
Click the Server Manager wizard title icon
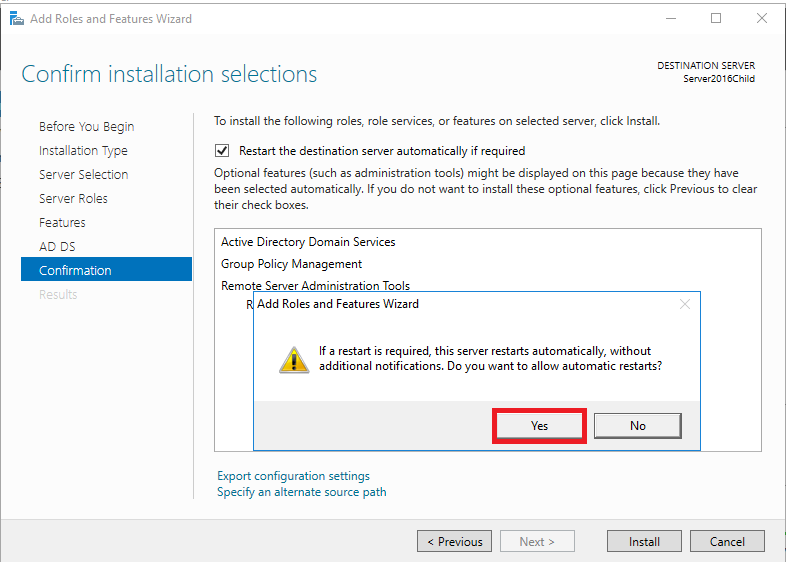pyautogui.click(x=17, y=19)
